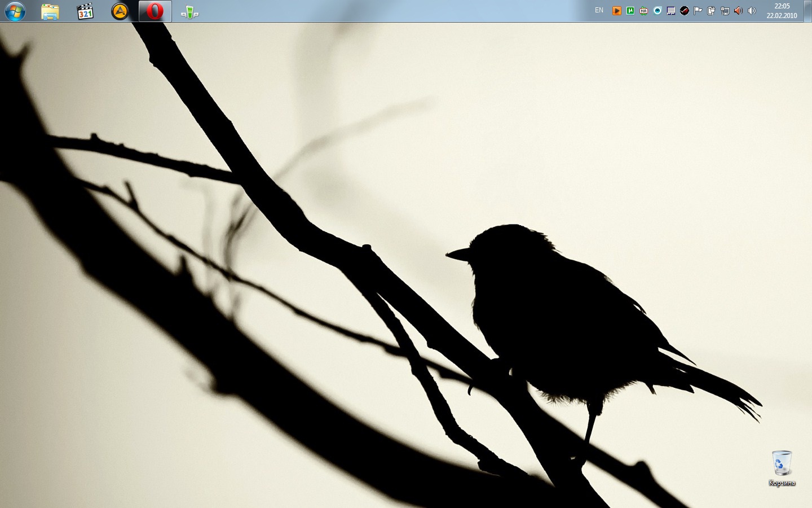
Task: Open the touchpad tray icon
Action: tap(671, 11)
